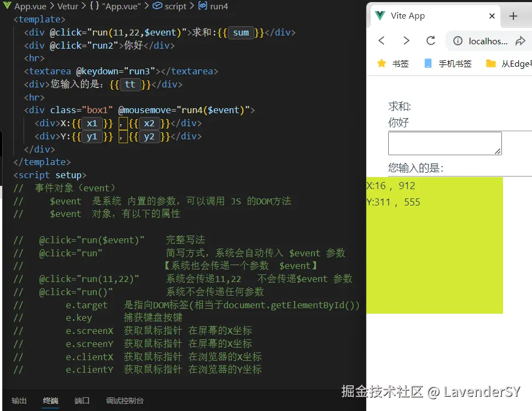Viewport: 532px width, 411px height.
Task: Open the 调试控制台 panel tab
Action: [x=125, y=401]
